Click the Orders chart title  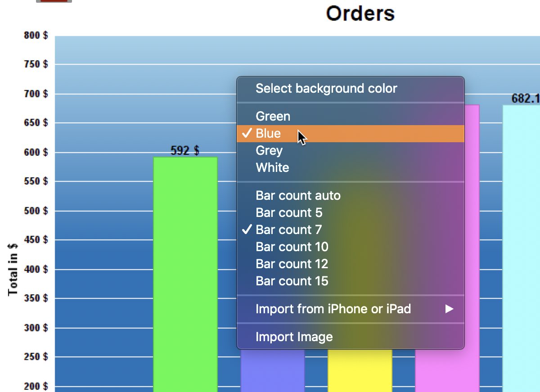click(360, 14)
